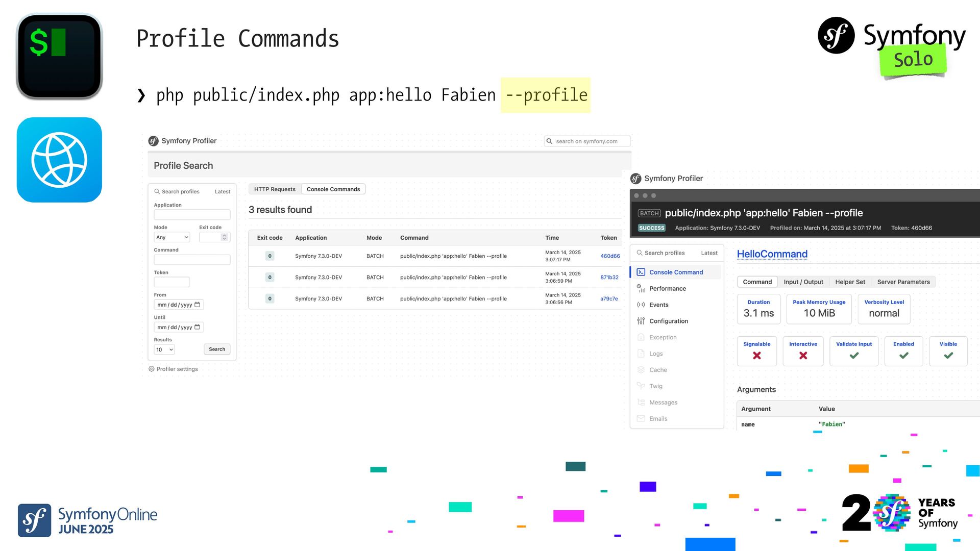Click the Latest link beside Search profiles
The image size is (980, 551).
click(x=223, y=192)
